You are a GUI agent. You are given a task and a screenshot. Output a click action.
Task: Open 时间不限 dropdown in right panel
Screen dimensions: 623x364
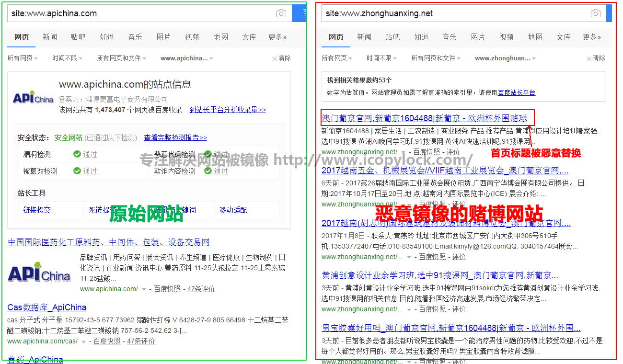coord(381,58)
